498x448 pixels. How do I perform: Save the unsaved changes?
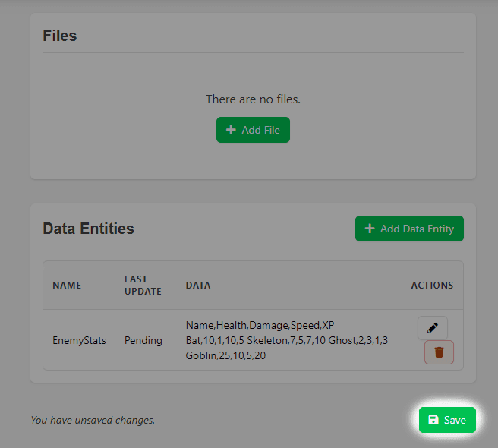pos(447,420)
